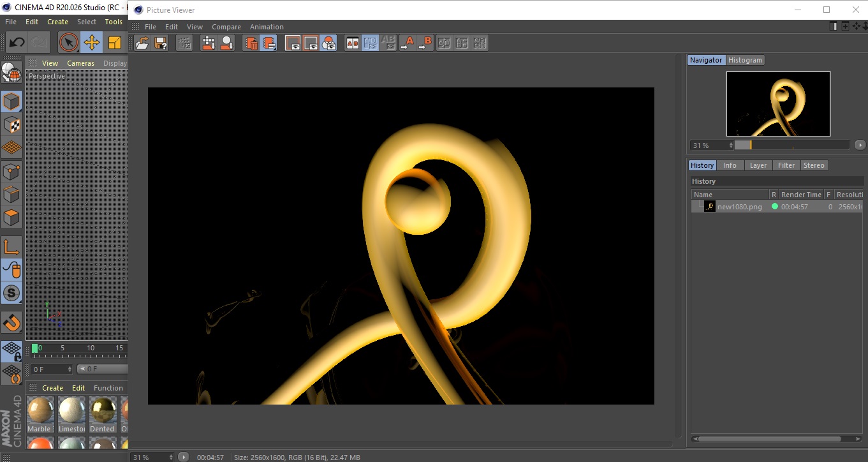Click the Locked Workplane icon
The height and width of the screenshot is (462, 868).
coord(11,352)
